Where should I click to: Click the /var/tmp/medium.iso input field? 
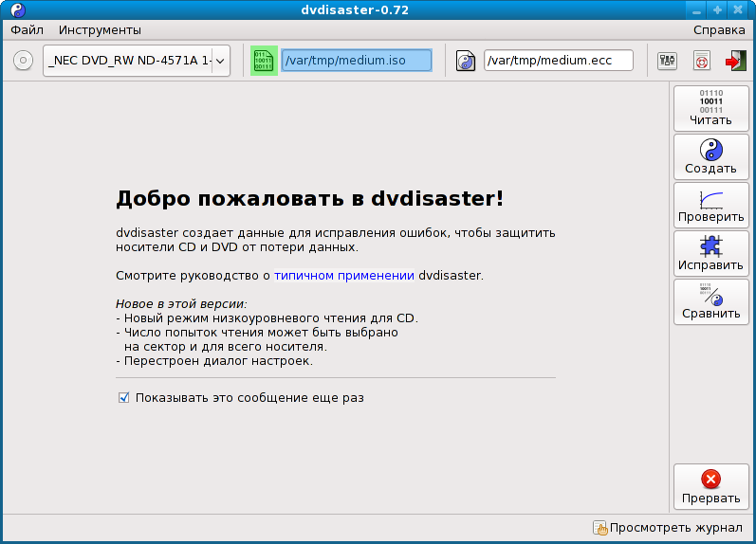point(357,61)
